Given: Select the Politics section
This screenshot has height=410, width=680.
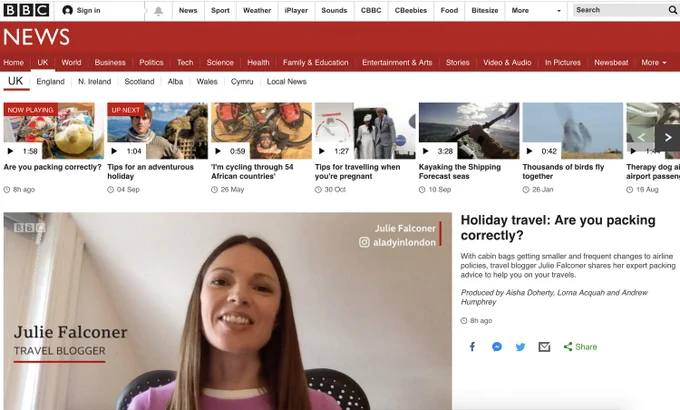Looking at the screenshot, I should point(151,62).
